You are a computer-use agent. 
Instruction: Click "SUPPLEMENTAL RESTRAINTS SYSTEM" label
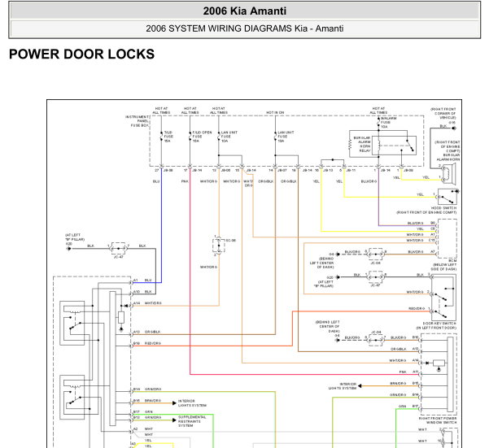[192, 421]
